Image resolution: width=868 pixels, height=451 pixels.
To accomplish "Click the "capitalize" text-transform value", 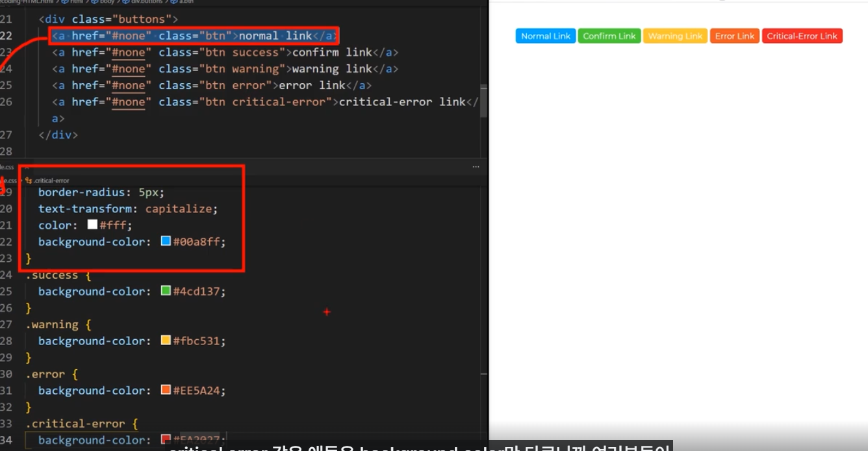I will (x=179, y=209).
